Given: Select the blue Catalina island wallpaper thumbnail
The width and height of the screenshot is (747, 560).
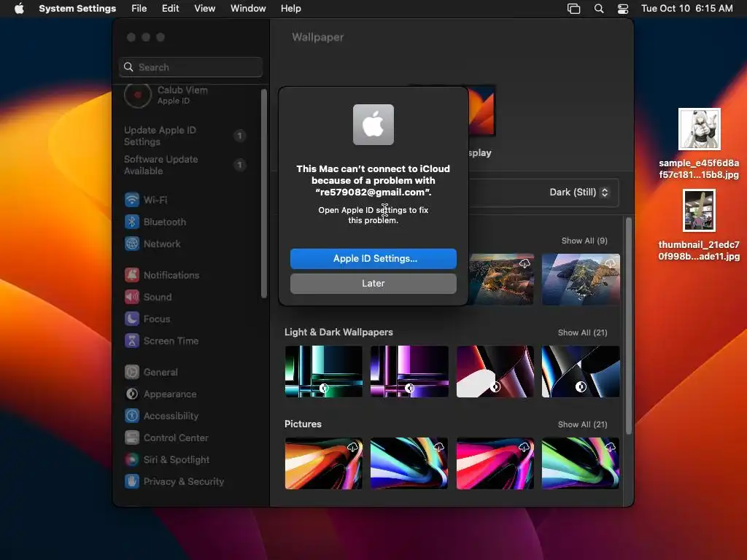Looking at the screenshot, I should pos(581,279).
